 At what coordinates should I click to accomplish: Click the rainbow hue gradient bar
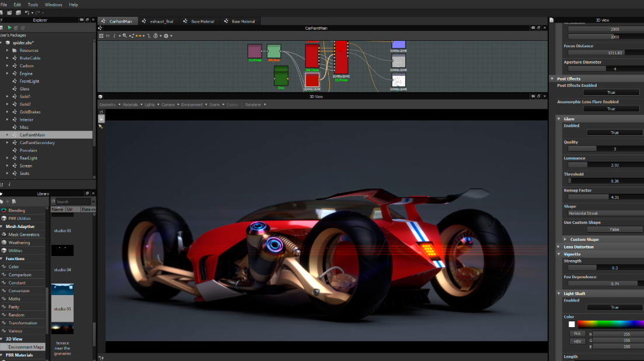[x=611, y=324]
